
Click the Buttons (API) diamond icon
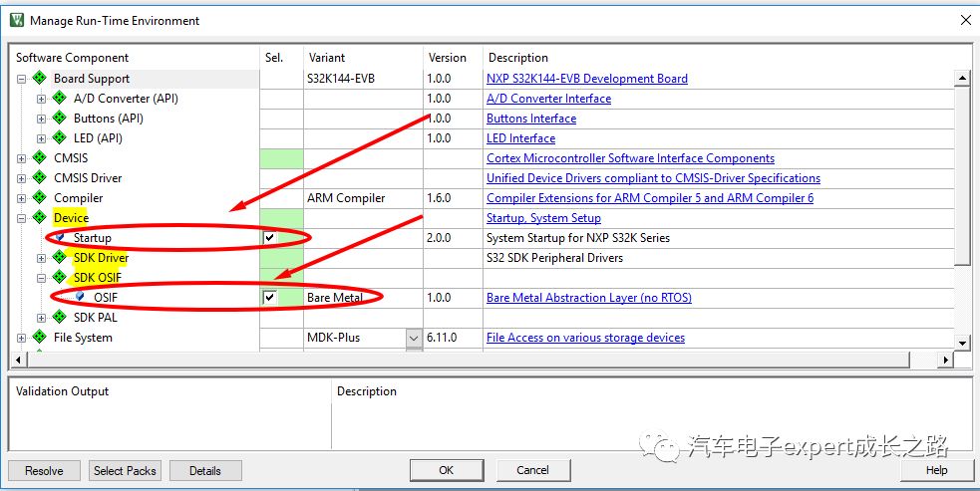coord(60,119)
